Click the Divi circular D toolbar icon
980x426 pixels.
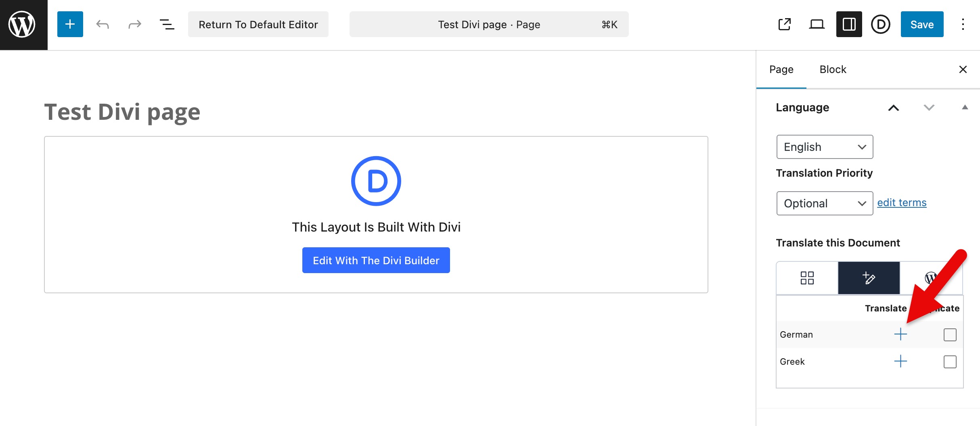click(x=880, y=25)
